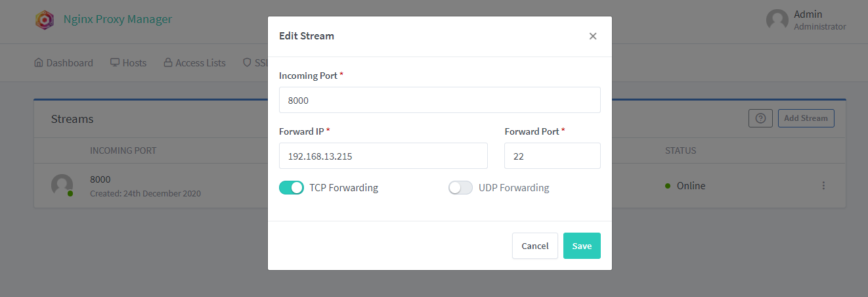
Task: Click the Hosts monitor icon
Action: click(115, 63)
